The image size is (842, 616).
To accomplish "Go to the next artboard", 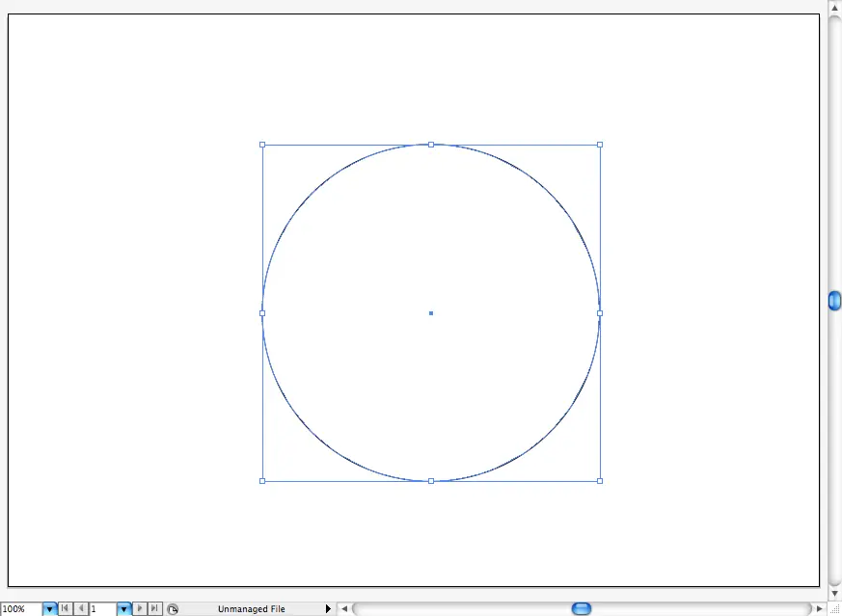I will (x=140, y=608).
